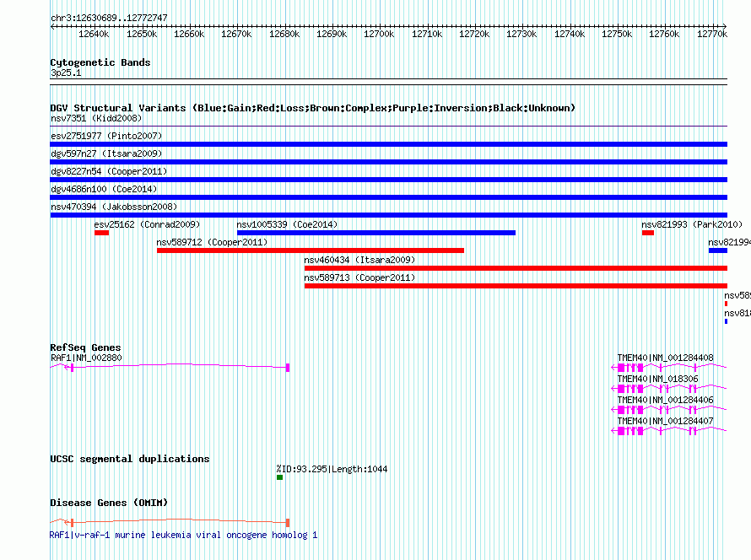This screenshot has height=560, width=751.
Task: Click the 12660k ruler tick label
Action: tap(189, 34)
